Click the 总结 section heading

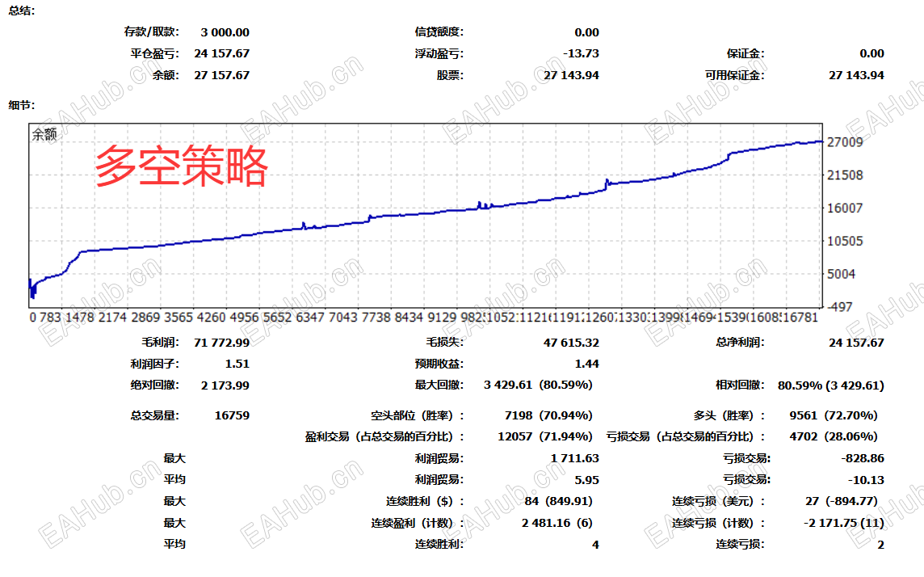coord(22,11)
